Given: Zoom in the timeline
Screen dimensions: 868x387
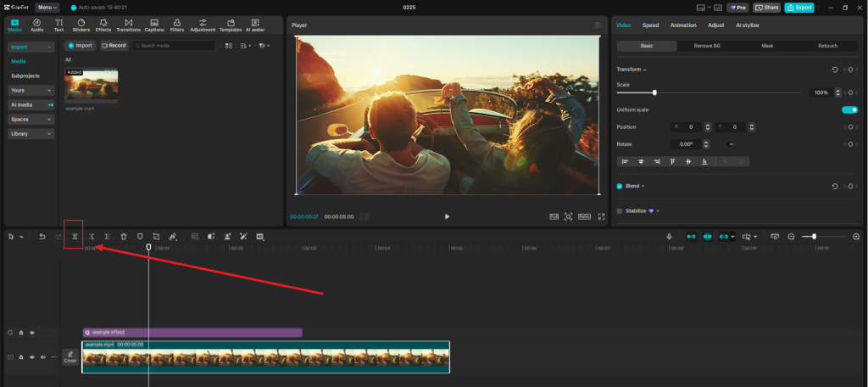Looking at the screenshot, I should [x=856, y=236].
